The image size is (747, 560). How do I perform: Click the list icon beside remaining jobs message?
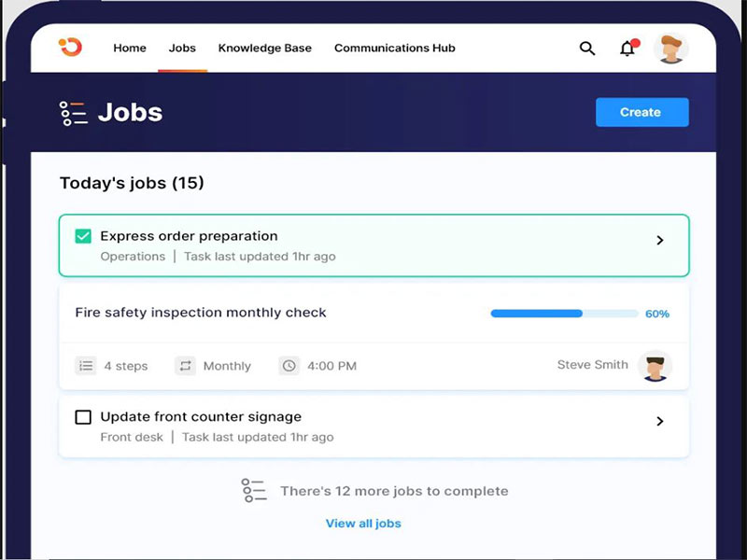click(254, 491)
